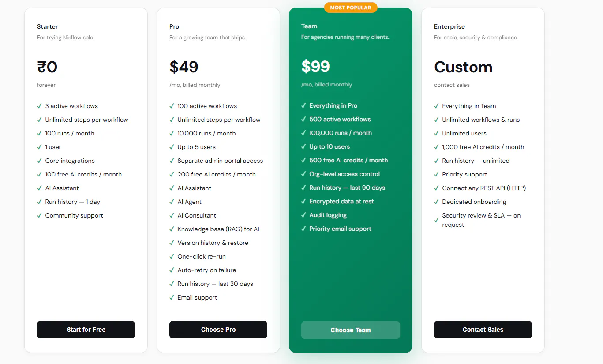Screen dimensions: 603x364
Task: Click checkmark next to Everything in Pro
Action: tap(303, 105)
